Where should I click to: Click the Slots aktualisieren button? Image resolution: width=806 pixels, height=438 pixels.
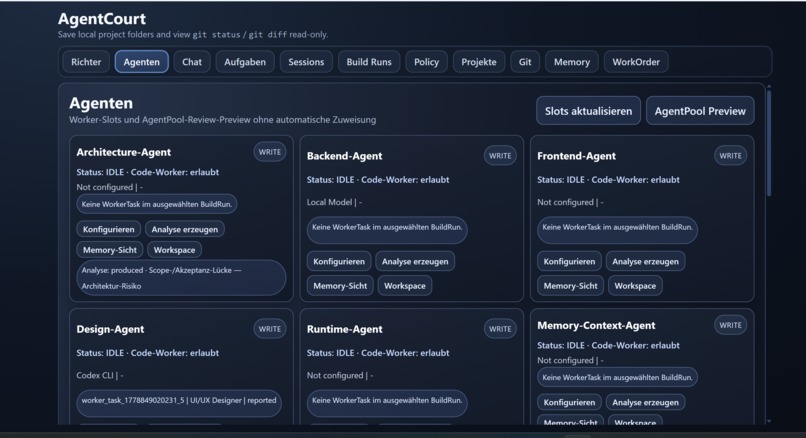(589, 111)
